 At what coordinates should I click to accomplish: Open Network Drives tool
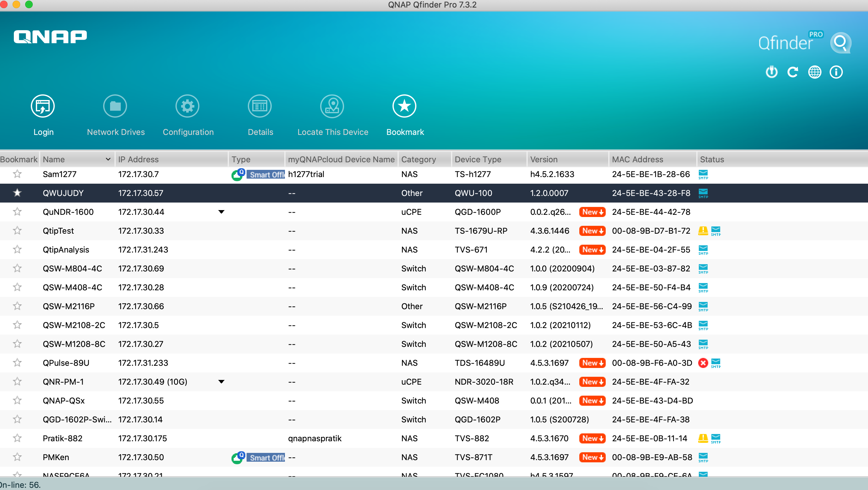tap(115, 106)
